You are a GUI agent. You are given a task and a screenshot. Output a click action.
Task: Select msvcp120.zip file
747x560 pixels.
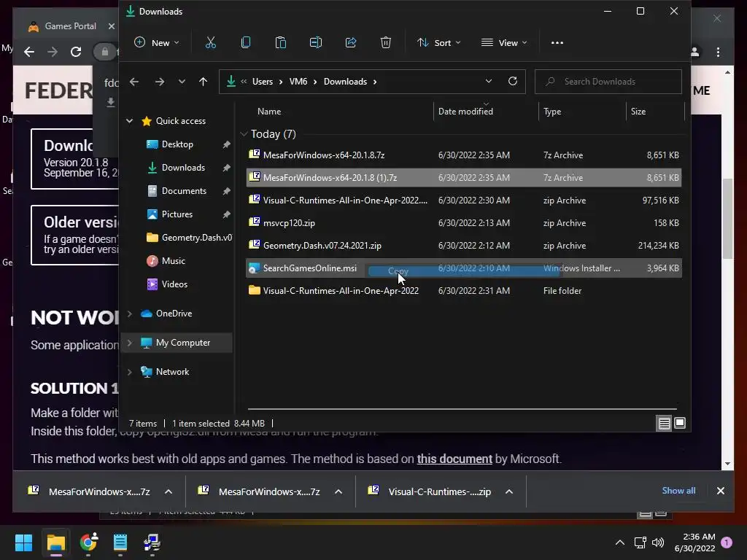click(x=463, y=223)
